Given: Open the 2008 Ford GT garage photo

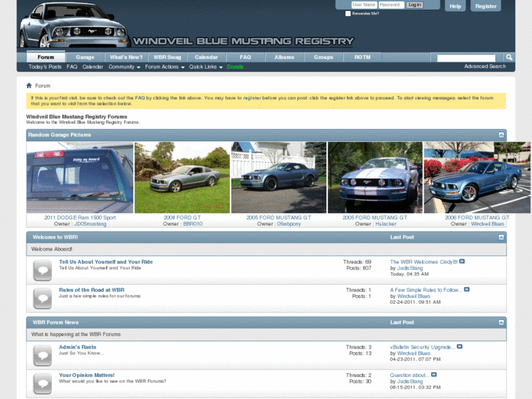Looking at the screenshot, I should point(182,178).
